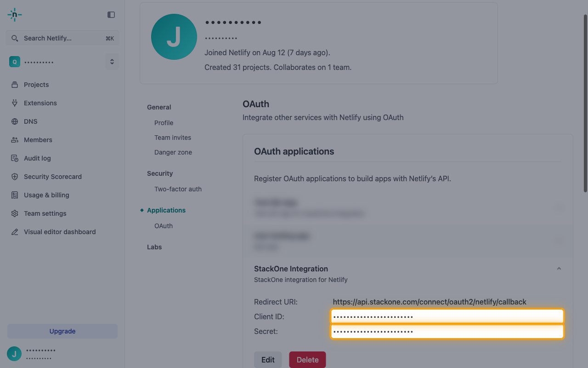The width and height of the screenshot is (588, 368).
Task: Select the Applications section
Action: coord(166,210)
